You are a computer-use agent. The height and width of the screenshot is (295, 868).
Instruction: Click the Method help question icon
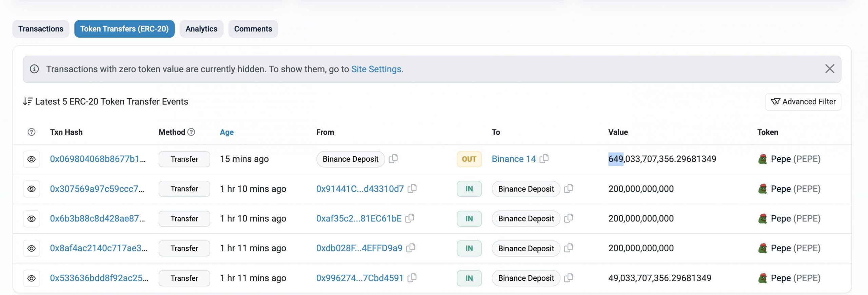(191, 132)
